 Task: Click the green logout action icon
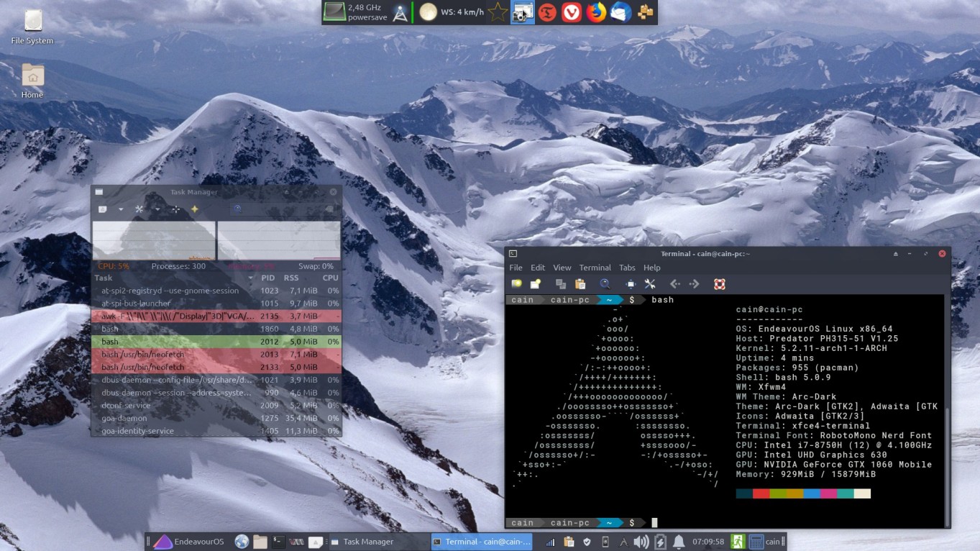(x=737, y=542)
